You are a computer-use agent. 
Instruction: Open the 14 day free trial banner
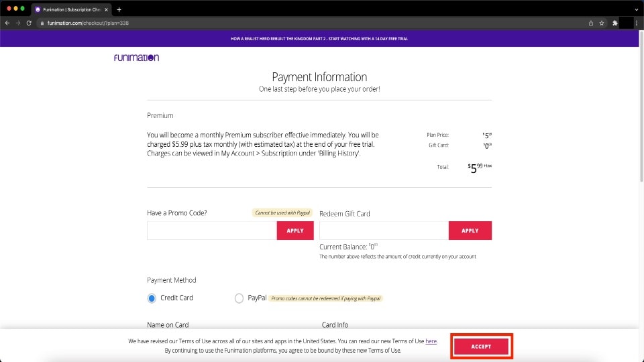[319, 39]
